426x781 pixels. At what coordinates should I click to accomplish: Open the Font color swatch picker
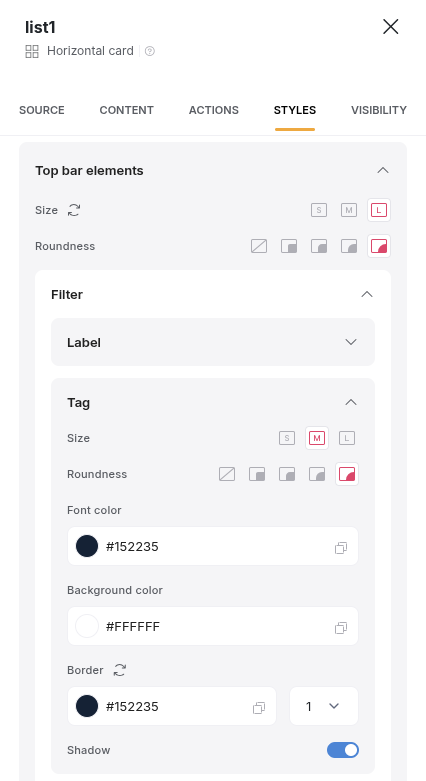click(x=87, y=546)
